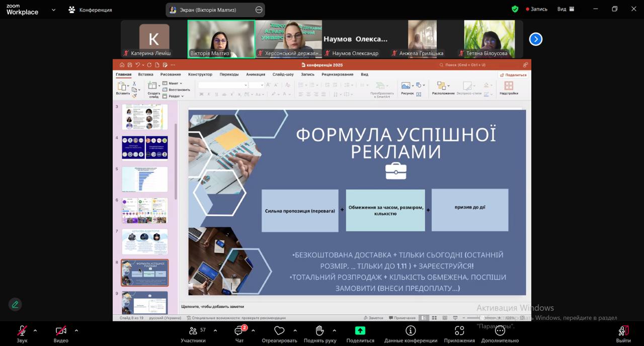Image resolution: width=644 pixels, height=346 pixels.
Task: Open the Zoom Workplace dropdown arrow
Action: click(54, 10)
